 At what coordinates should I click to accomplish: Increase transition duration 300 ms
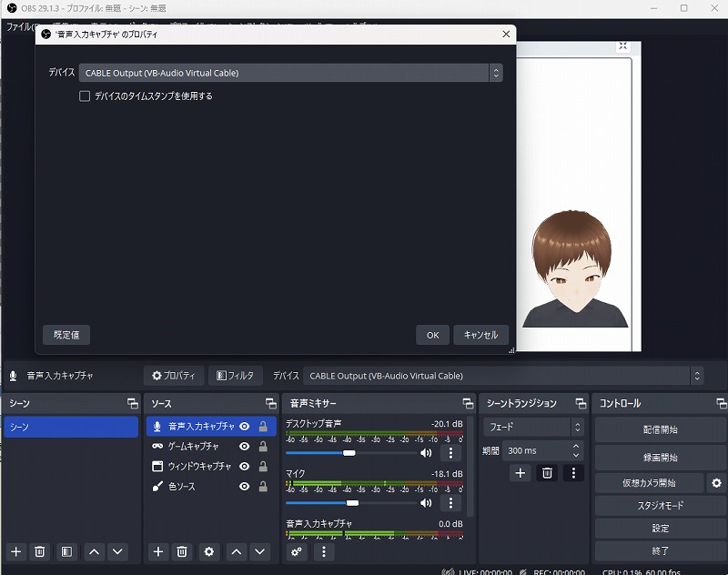pyautogui.click(x=576, y=446)
